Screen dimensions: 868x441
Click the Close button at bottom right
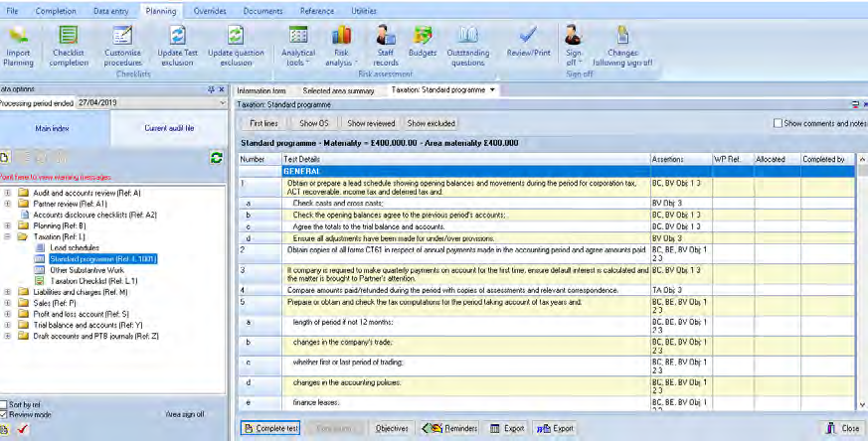pyautogui.click(x=843, y=428)
